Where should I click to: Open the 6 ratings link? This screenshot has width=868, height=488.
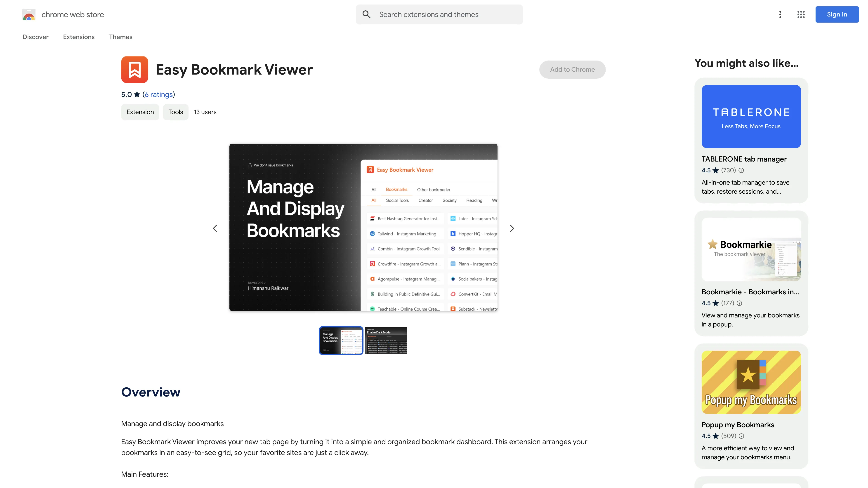pyautogui.click(x=159, y=94)
